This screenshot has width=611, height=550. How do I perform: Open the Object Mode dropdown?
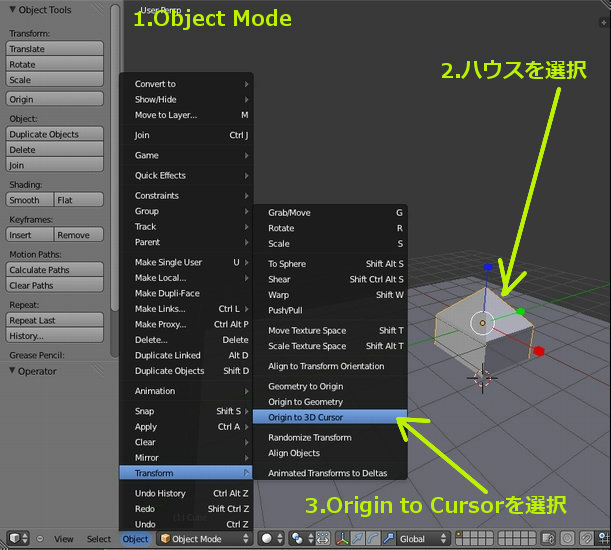(x=205, y=538)
